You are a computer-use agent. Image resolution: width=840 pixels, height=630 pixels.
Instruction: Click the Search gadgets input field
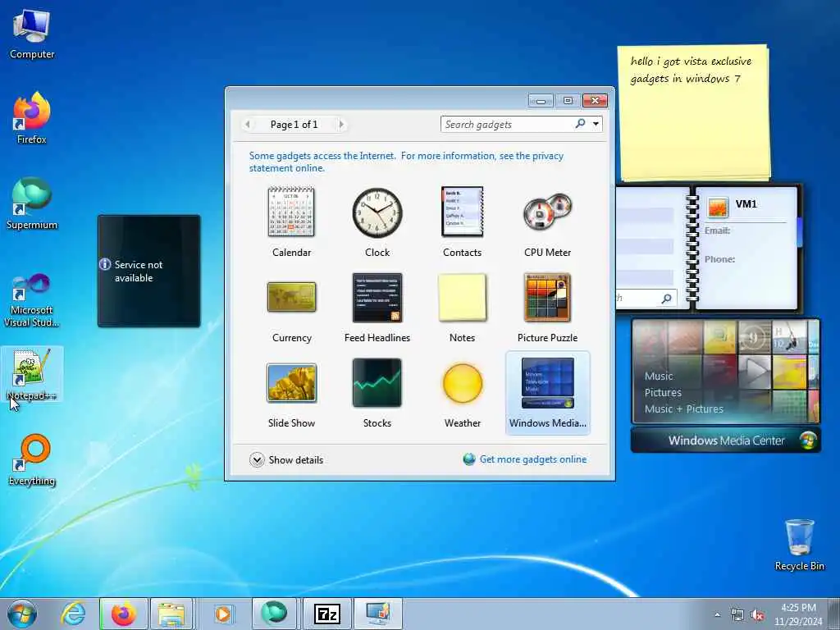(x=506, y=125)
